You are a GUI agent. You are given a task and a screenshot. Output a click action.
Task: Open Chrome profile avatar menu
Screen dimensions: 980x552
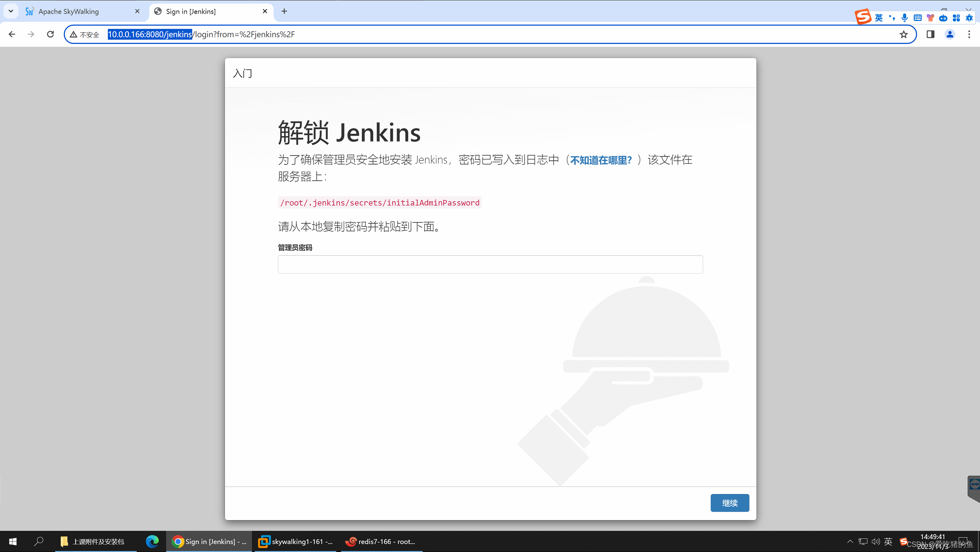point(950,34)
